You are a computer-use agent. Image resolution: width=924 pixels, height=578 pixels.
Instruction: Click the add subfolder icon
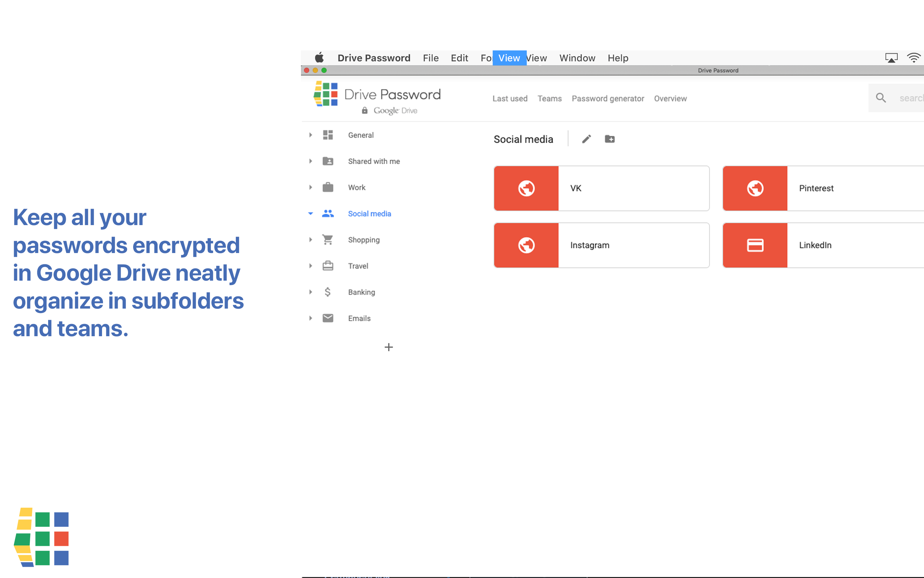coord(610,139)
